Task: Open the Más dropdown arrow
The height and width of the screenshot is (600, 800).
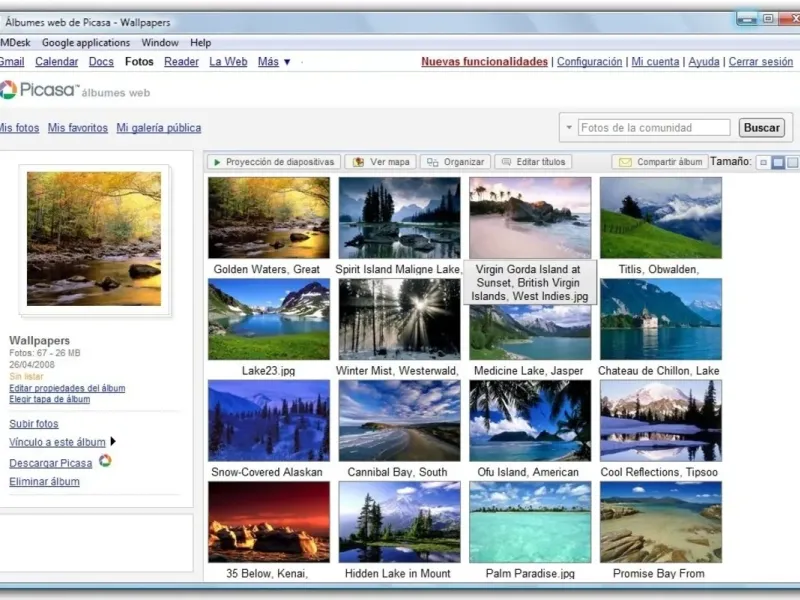Action: (287, 62)
